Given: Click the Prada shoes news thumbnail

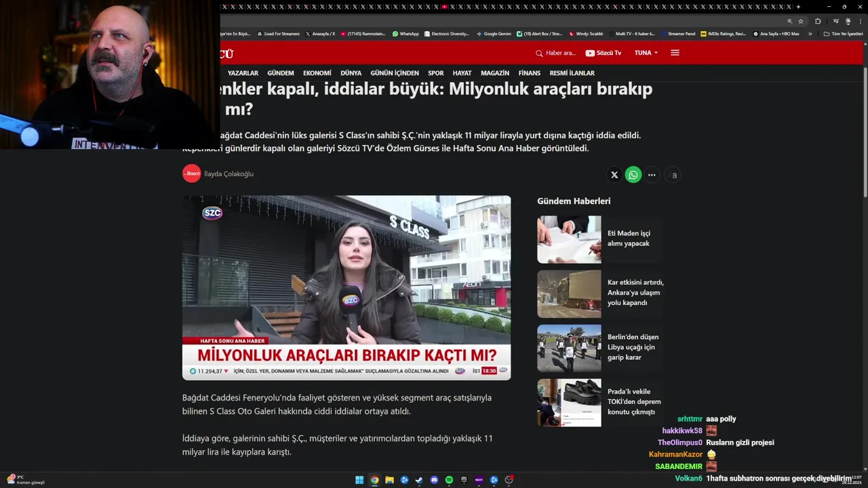Looking at the screenshot, I should click(x=569, y=403).
